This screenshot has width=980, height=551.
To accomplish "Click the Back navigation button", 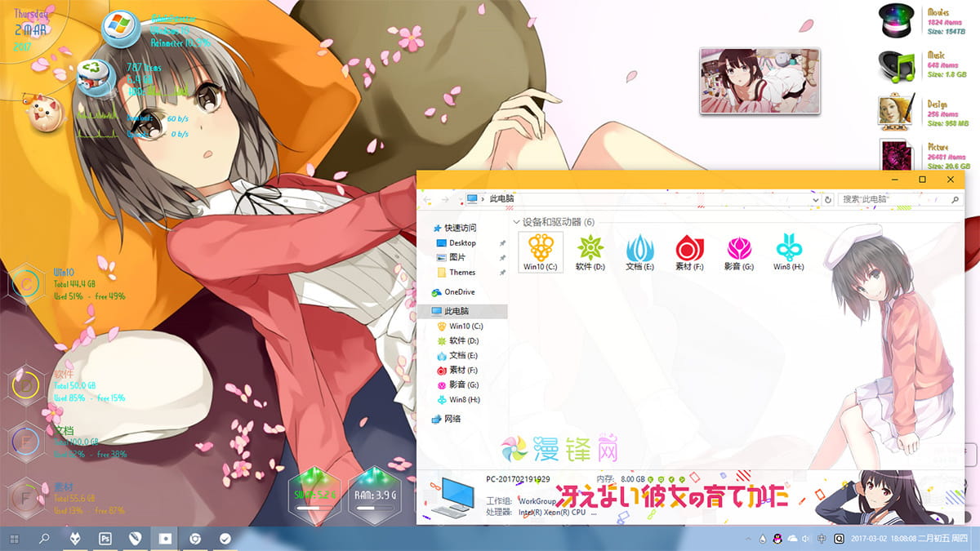I will pyautogui.click(x=426, y=198).
